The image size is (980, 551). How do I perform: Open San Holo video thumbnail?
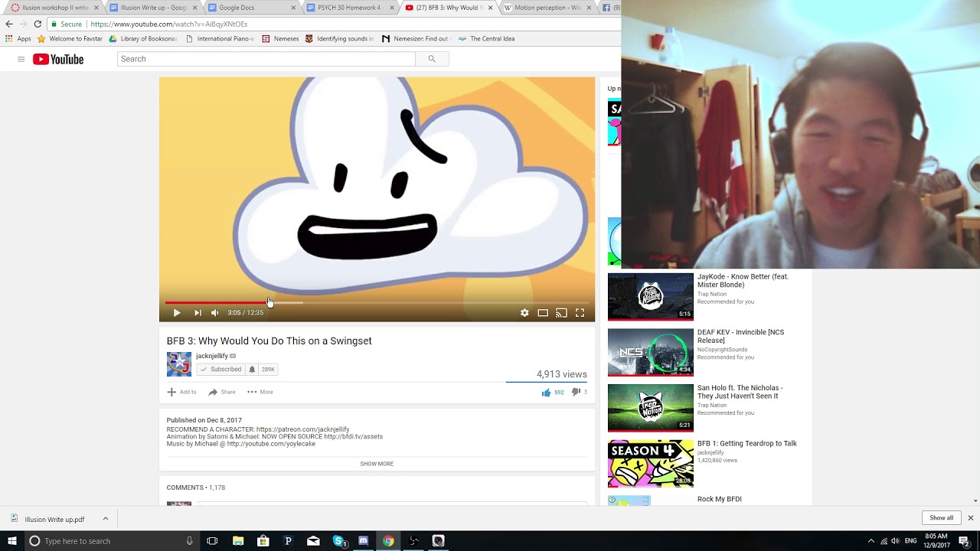coord(651,408)
